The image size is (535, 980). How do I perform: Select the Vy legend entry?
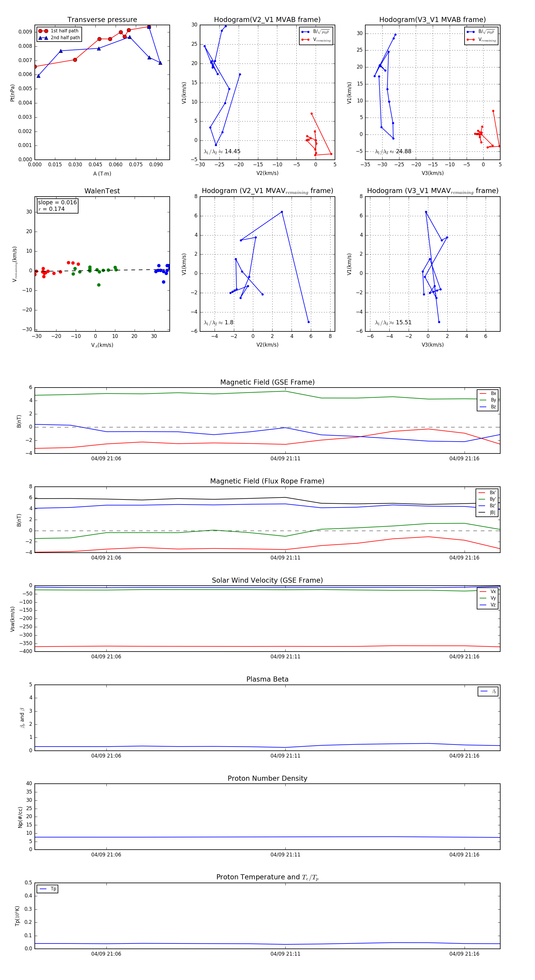coord(488,598)
